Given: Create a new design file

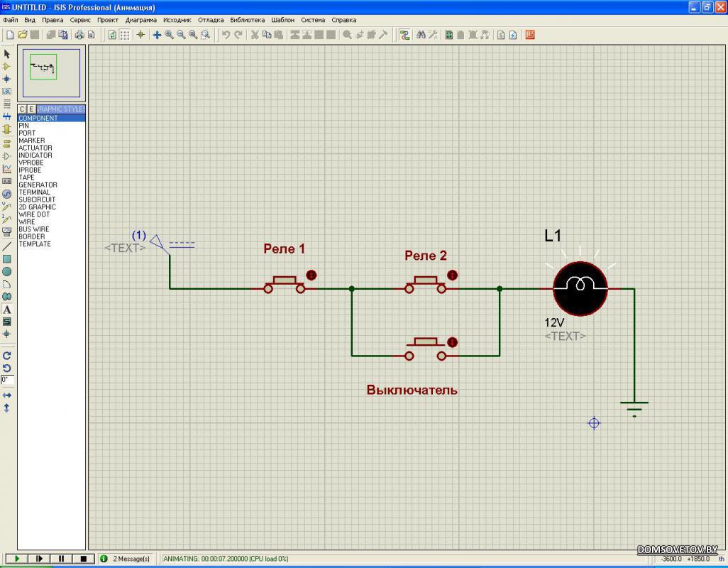Looking at the screenshot, I should click(10, 35).
